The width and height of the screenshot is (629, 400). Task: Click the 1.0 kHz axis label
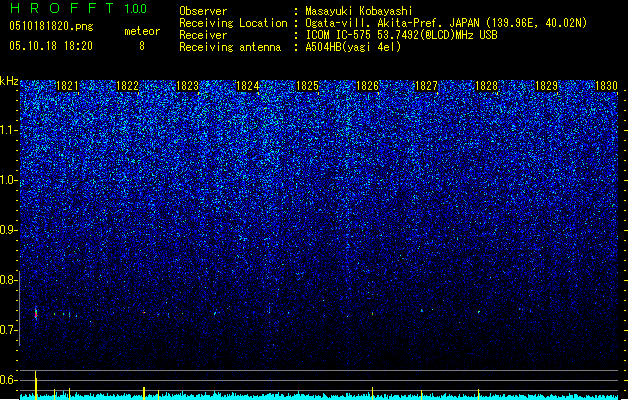tap(8, 180)
